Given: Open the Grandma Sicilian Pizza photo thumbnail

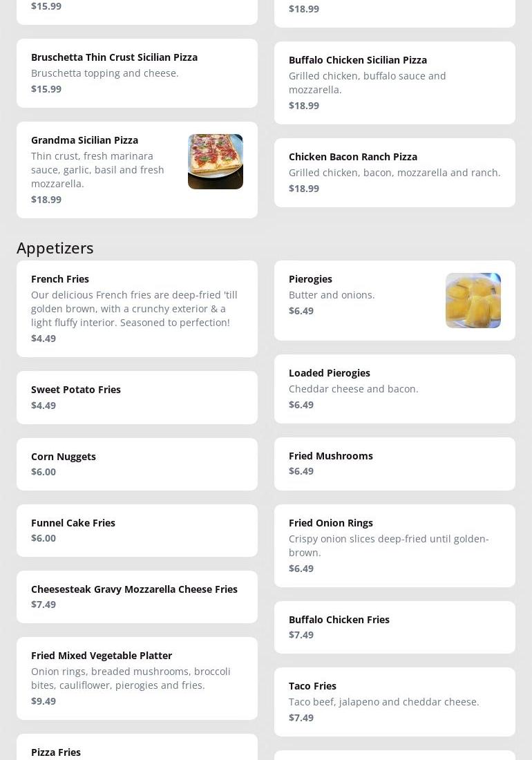Looking at the screenshot, I should [215, 162].
